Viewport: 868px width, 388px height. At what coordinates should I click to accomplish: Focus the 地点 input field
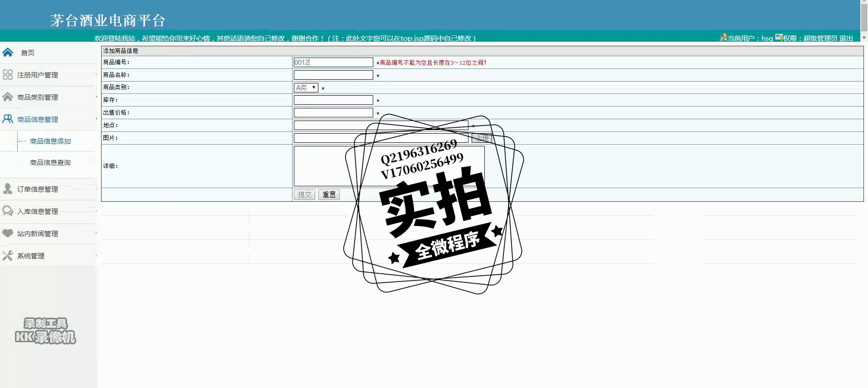(381, 125)
